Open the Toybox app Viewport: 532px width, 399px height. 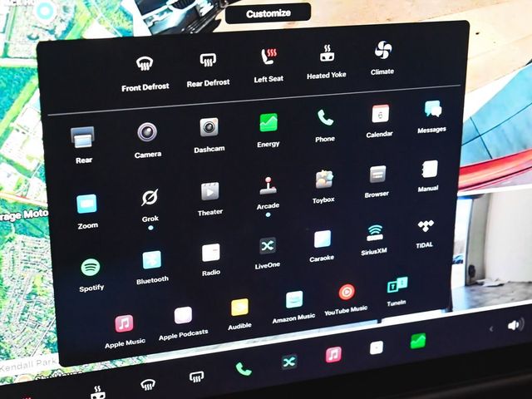324,180
